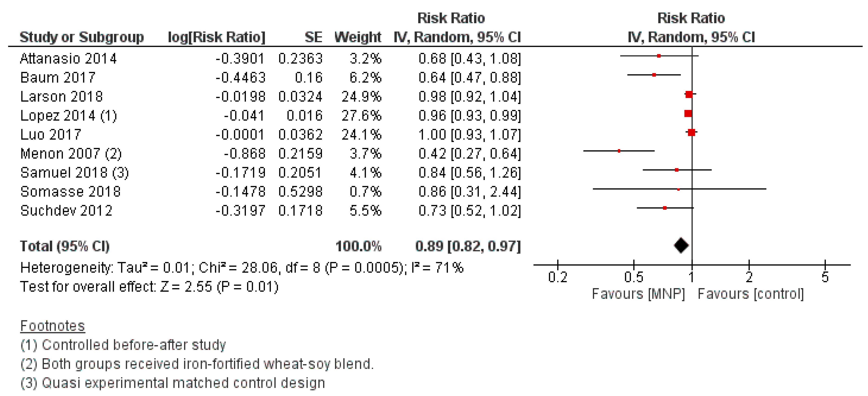Click the Study or Subgroup column header
This screenshot has width=868, height=396.
pos(82,37)
